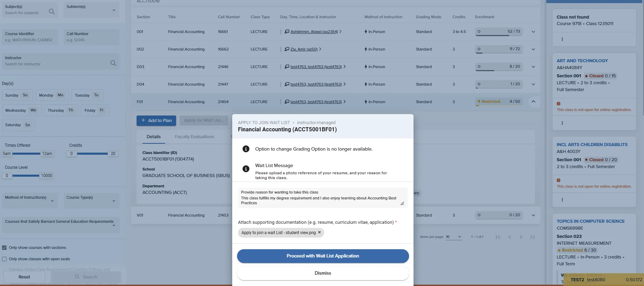This screenshot has width=644, height=286.
Task: Click the Call Number input field
Action: (92, 37)
